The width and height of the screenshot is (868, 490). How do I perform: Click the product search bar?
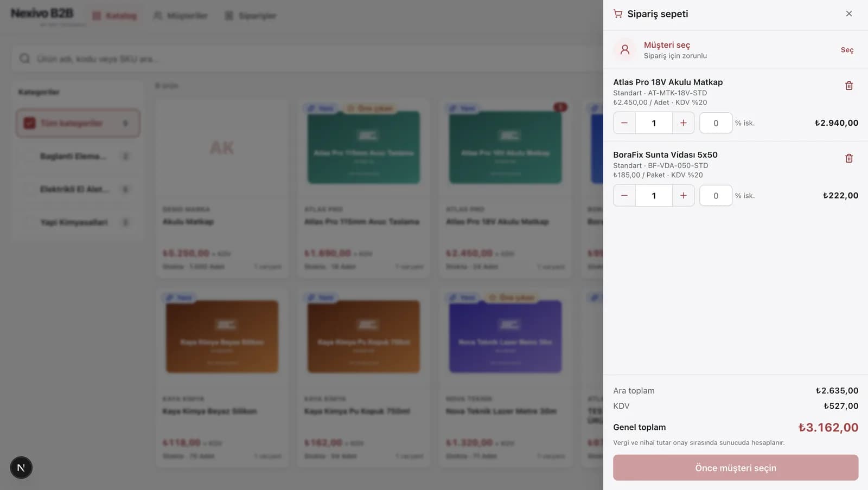coord(307,59)
